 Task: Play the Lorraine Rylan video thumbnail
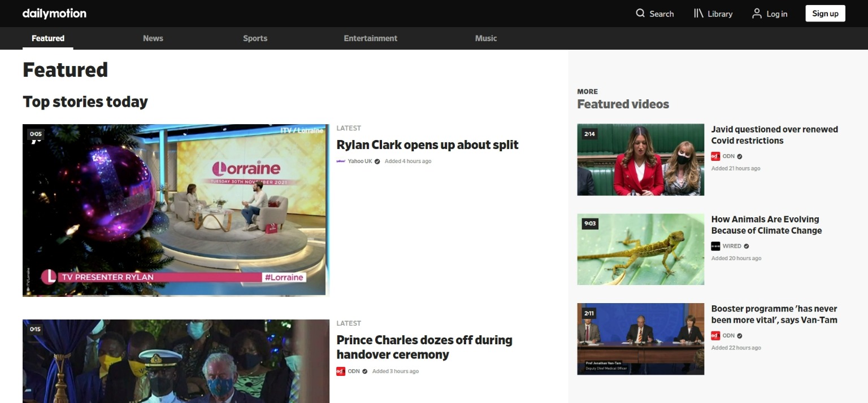176,210
